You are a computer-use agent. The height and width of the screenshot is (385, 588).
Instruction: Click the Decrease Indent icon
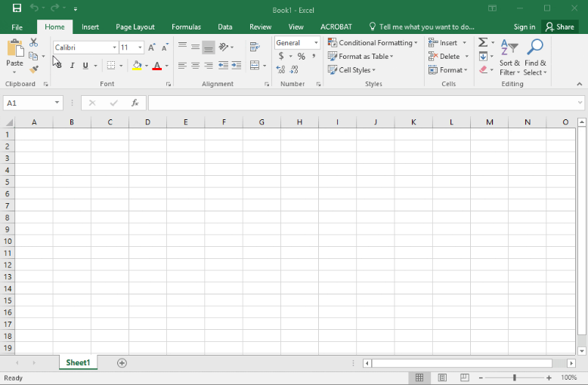coord(223,65)
